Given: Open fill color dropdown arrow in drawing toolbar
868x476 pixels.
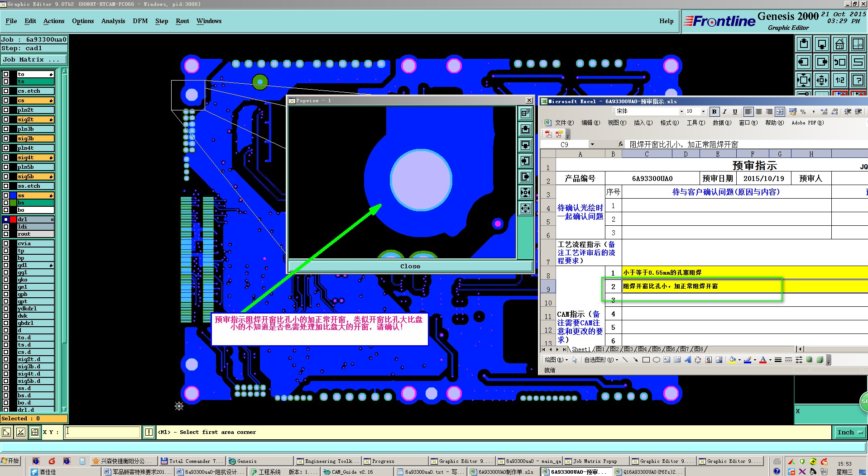Looking at the screenshot, I should click(x=739, y=360).
